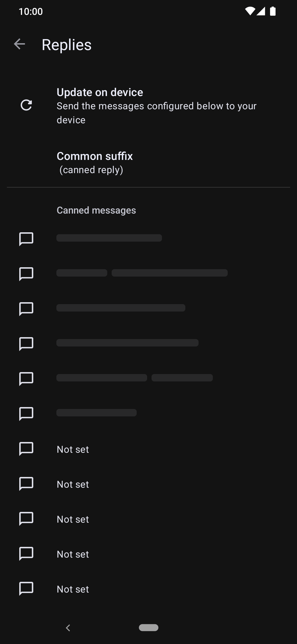Screen dimensions: 297x644
Task: Click the (canned reply) suffix text
Action: click(91, 170)
